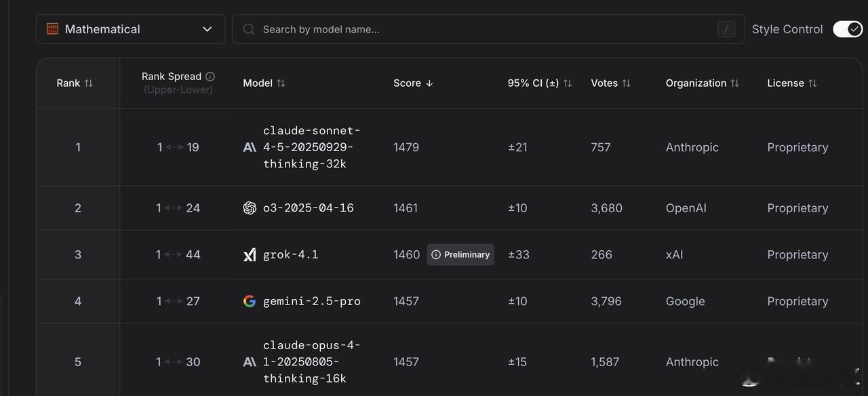Click the magnifier icon in search bar
This screenshot has width=868, height=396.
249,29
